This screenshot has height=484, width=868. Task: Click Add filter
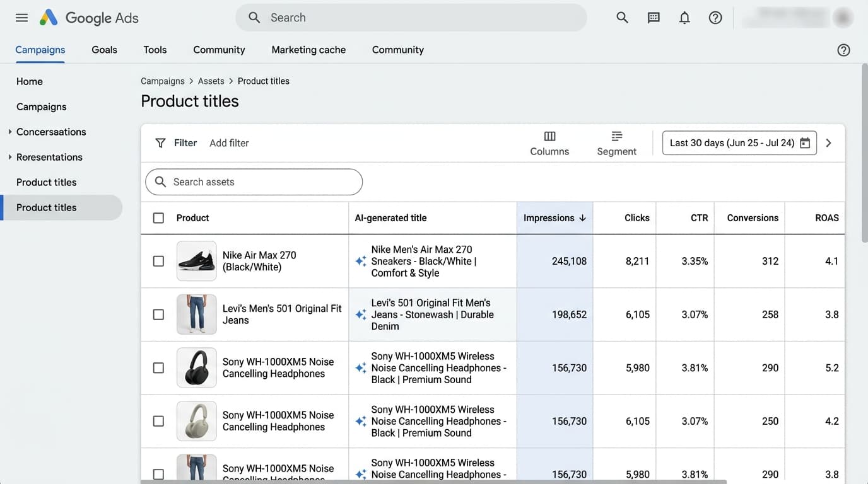[229, 143]
